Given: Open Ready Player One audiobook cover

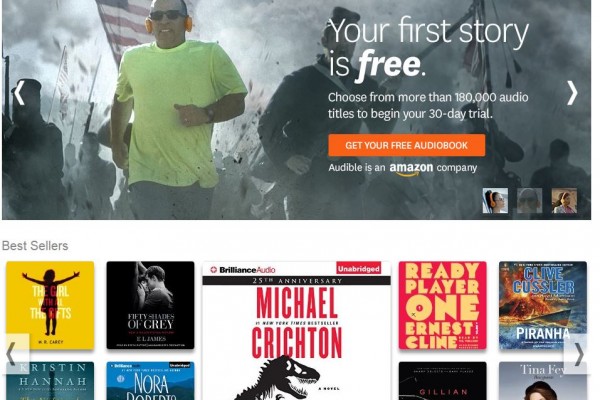Looking at the screenshot, I should point(442,305).
